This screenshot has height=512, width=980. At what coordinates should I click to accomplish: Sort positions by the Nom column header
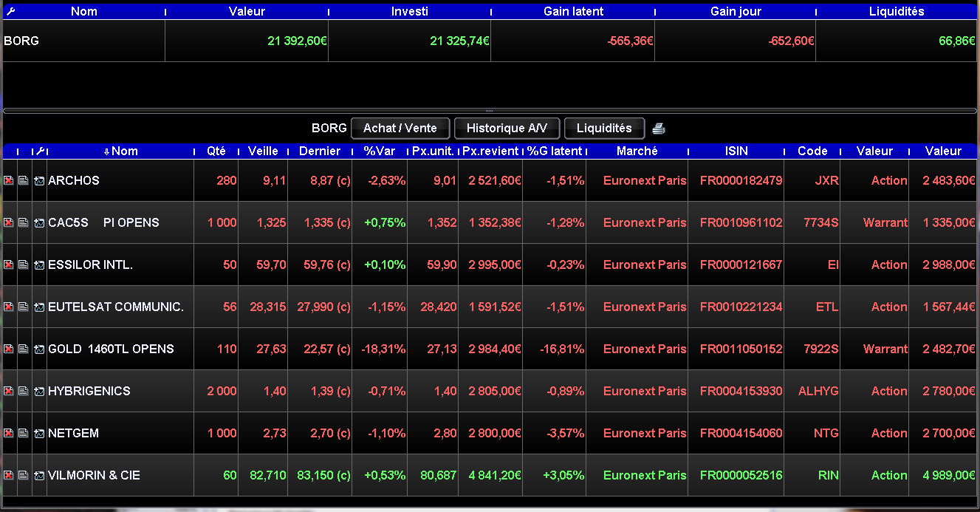coord(121,151)
